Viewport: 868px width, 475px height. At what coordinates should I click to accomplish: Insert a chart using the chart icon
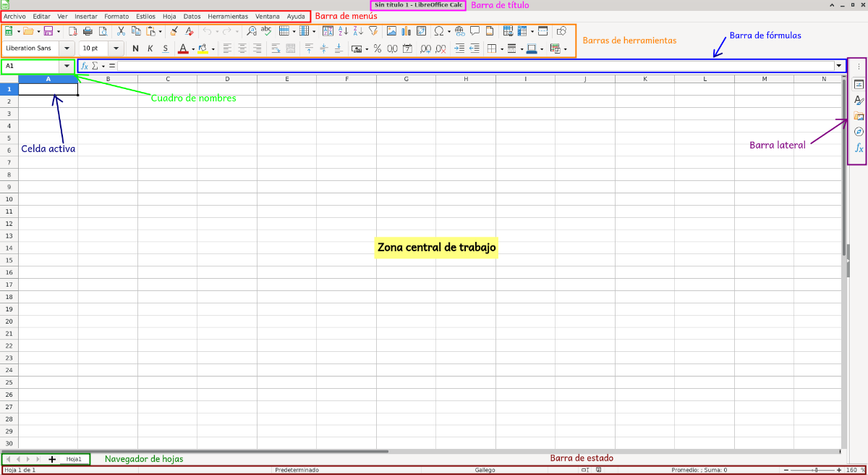point(406,31)
